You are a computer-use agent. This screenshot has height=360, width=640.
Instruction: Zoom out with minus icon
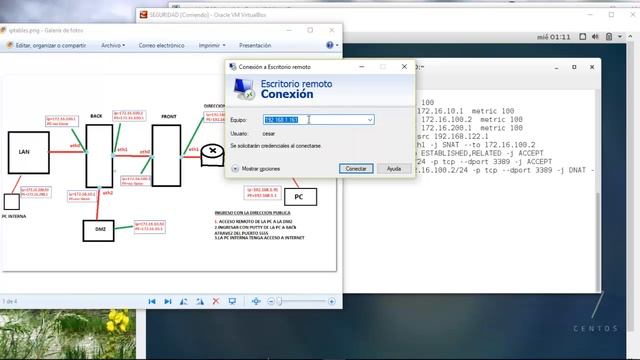[x=271, y=301]
